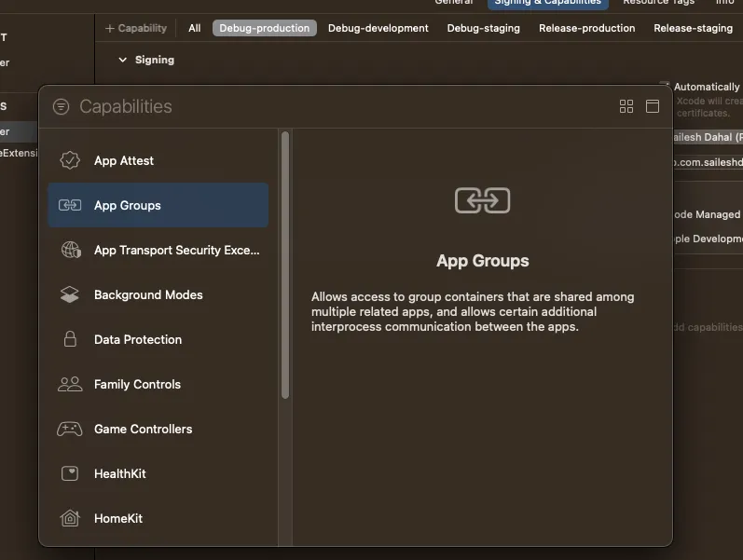
Task: Select App Transport Security Exce... row
Action: [x=158, y=250]
